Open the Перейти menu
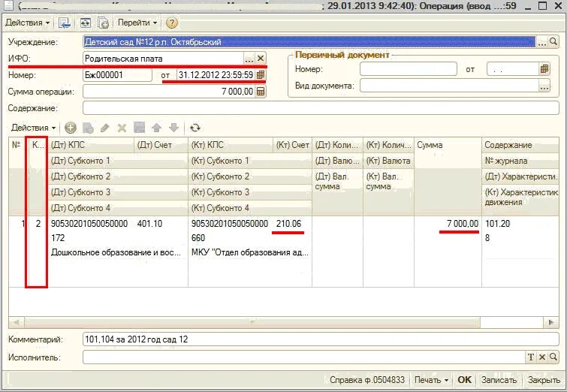 (x=137, y=23)
